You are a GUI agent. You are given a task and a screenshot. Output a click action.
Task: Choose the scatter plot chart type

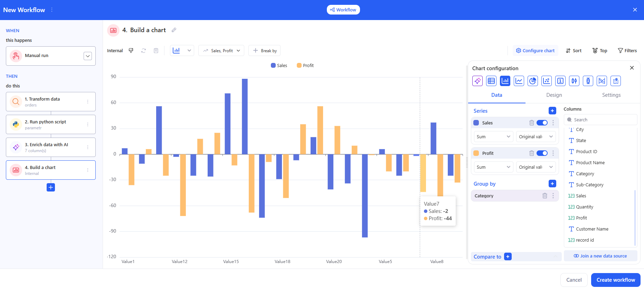(x=546, y=81)
